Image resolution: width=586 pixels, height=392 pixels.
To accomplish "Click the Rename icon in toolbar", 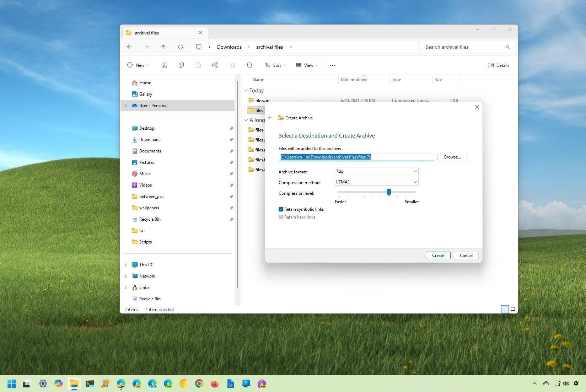I will click(x=215, y=65).
